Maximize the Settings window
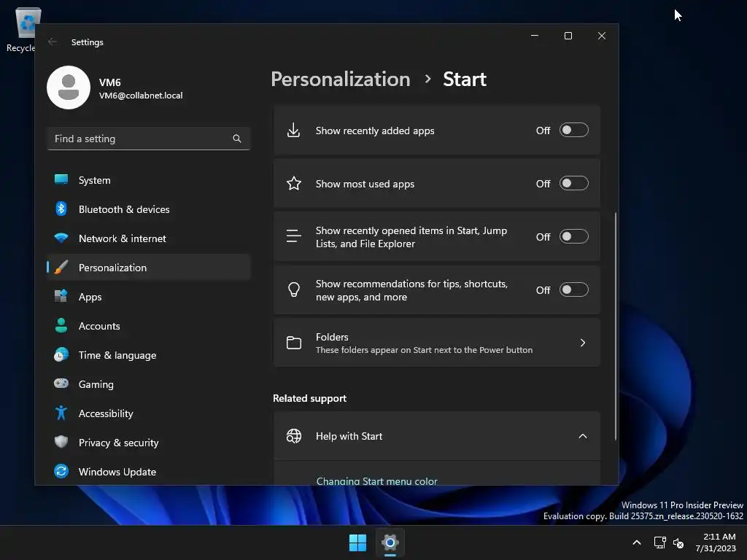 pyautogui.click(x=568, y=36)
